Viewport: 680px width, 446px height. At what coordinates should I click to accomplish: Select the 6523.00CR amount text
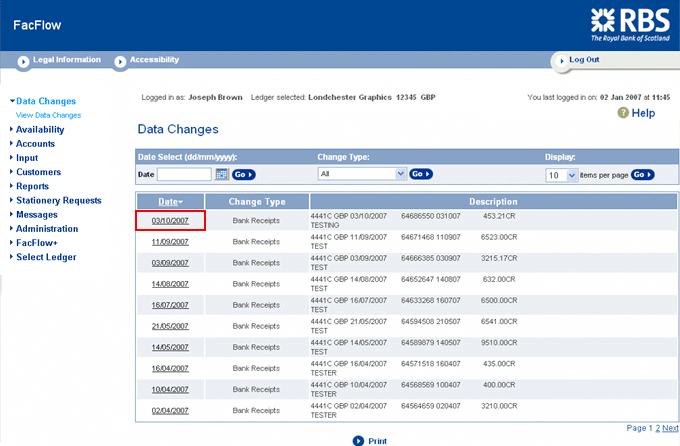click(x=499, y=237)
